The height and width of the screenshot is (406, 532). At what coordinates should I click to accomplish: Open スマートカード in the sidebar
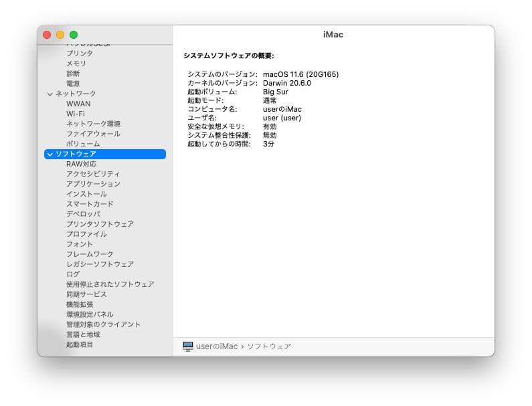coord(90,204)
